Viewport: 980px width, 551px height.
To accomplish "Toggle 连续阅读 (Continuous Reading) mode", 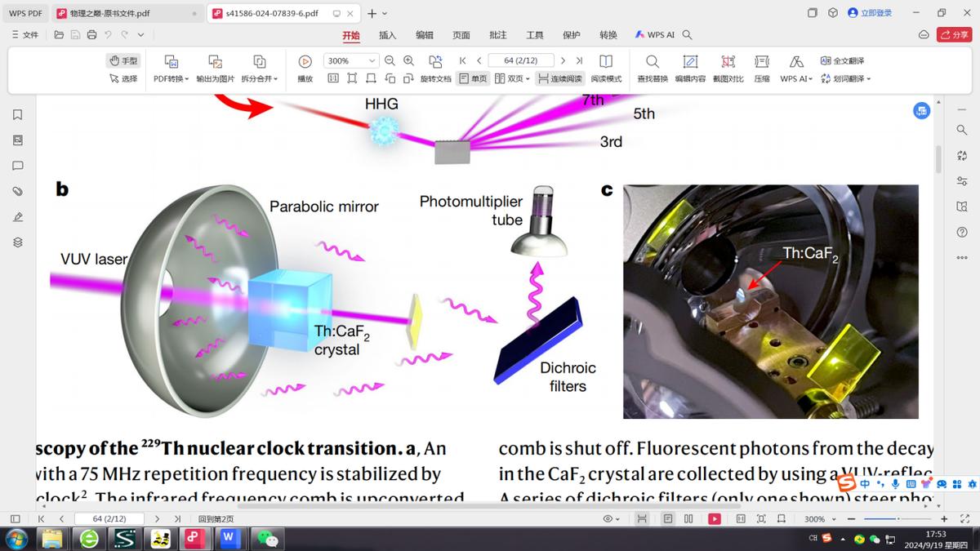I will coord(559,79).
